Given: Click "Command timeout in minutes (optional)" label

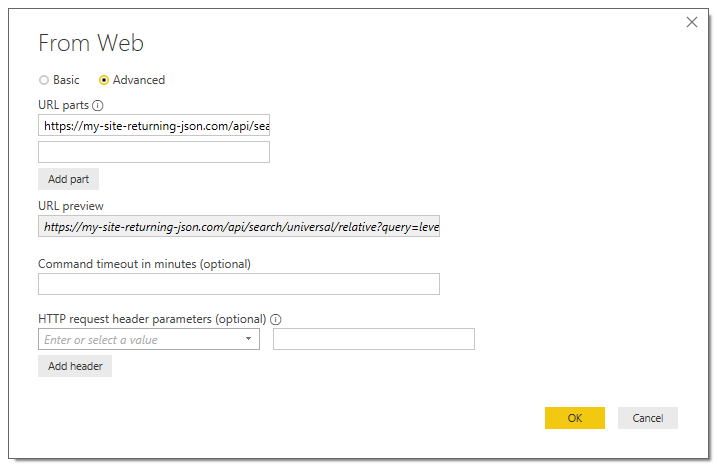Looking at the screenshot, I should (x=145, y=264).
